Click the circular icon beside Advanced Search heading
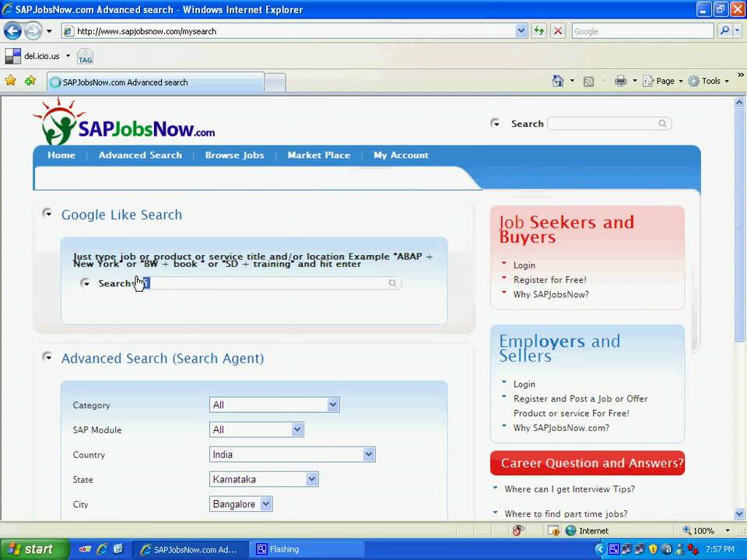 (x=47, y=357)
